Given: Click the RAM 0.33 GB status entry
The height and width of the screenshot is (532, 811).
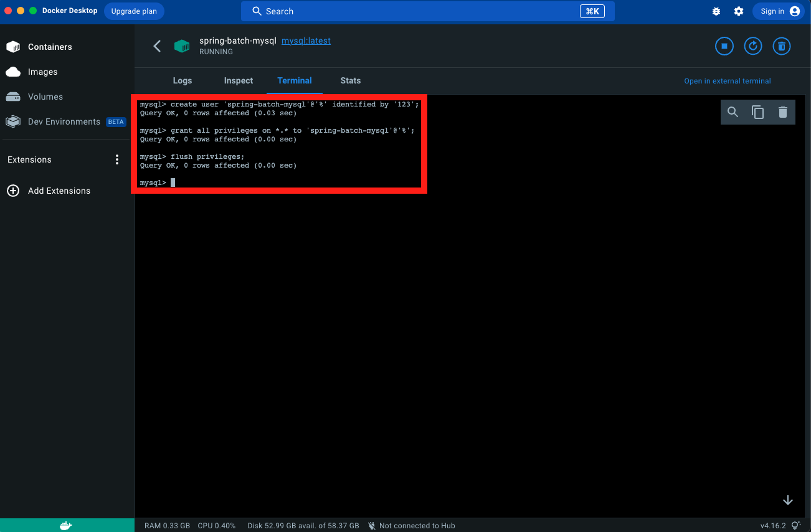Looking at the screenshot, I should point(167,526).
